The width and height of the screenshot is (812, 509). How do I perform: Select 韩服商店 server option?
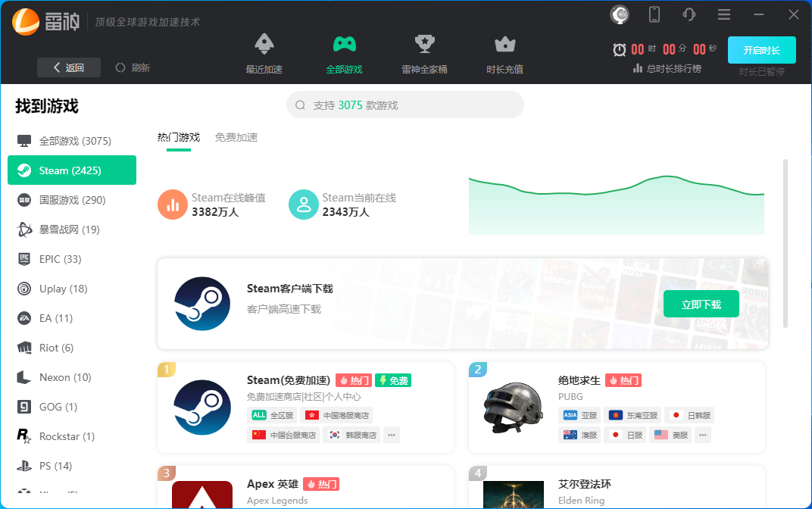(x=351, y=435)
